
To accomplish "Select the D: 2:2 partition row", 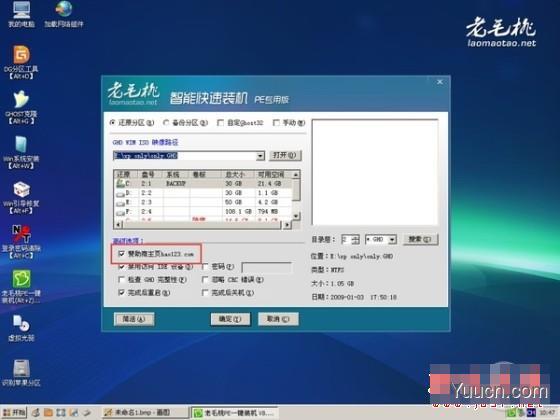I will 204,192.
